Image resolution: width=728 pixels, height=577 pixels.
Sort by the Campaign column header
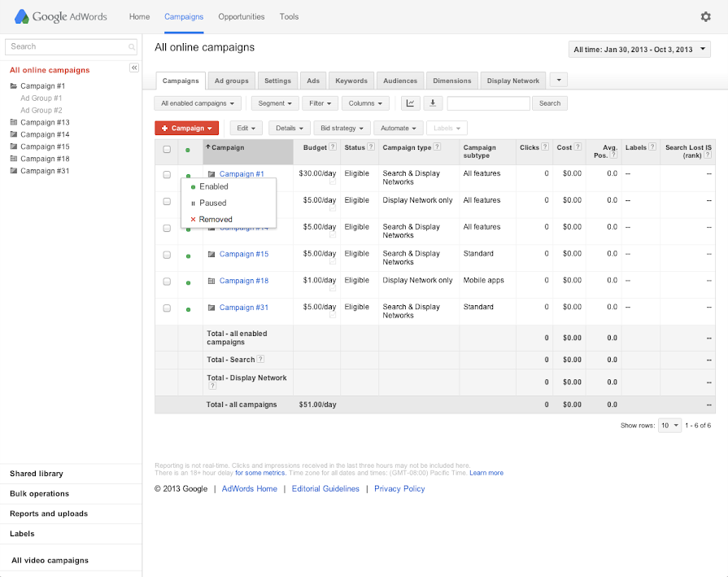click(248, 152)
